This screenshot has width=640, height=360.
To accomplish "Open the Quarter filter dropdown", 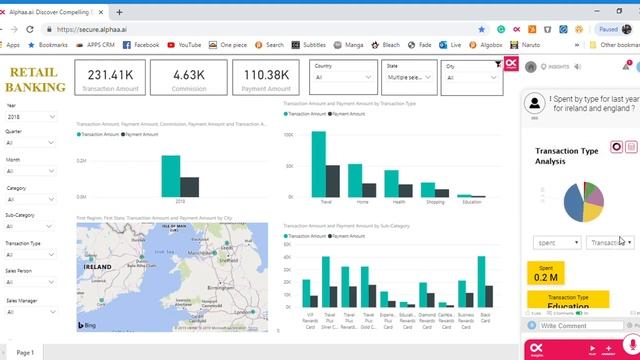I will coord(30,143).
